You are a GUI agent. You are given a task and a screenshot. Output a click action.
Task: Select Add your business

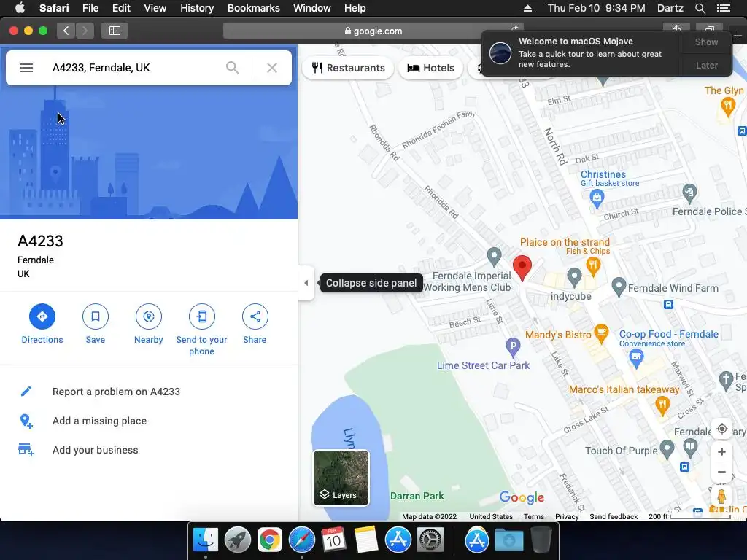pos(96,450)
